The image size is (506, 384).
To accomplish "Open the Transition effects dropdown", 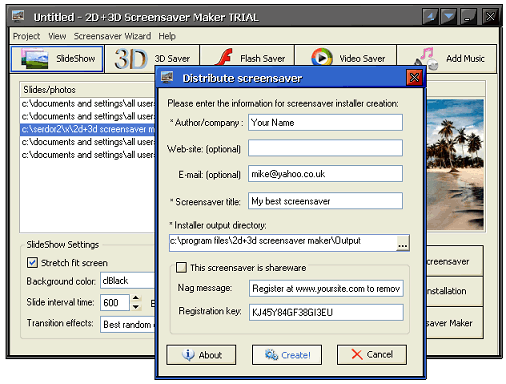I will (128, 324).
